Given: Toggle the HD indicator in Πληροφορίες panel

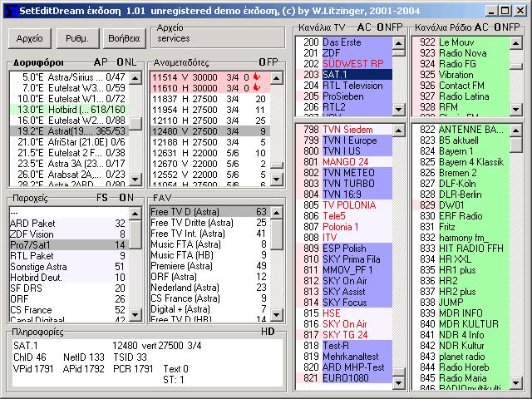Looking at the screenshot, I should point(268,332).
